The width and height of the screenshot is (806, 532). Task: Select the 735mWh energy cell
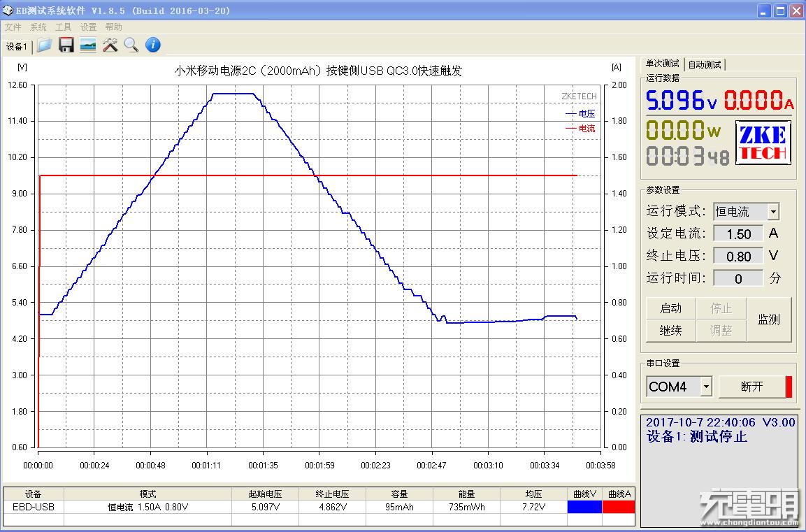tap(466, 507)
